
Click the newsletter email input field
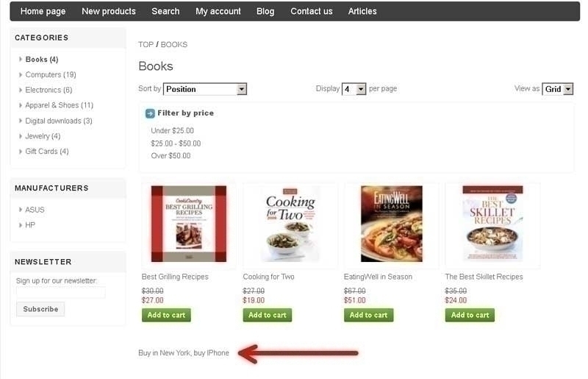pos(61,293)
